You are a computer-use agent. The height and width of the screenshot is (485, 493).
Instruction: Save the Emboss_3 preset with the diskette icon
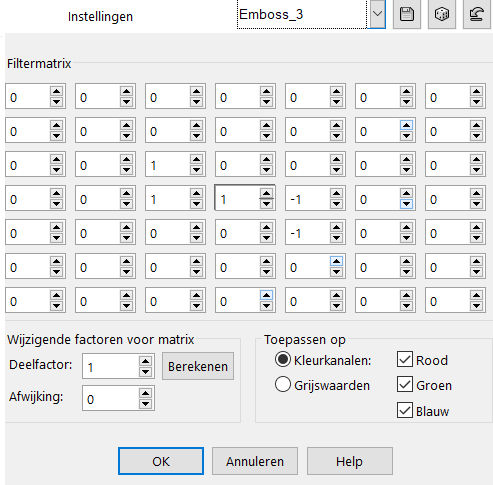click(407, 14)
